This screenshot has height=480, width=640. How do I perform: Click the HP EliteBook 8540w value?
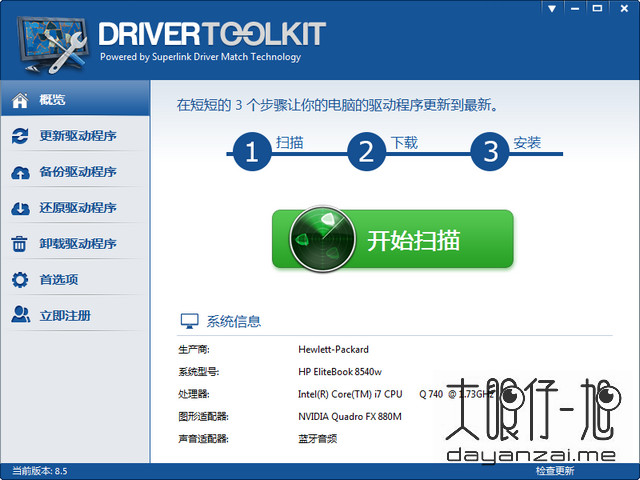pos(340,372)
